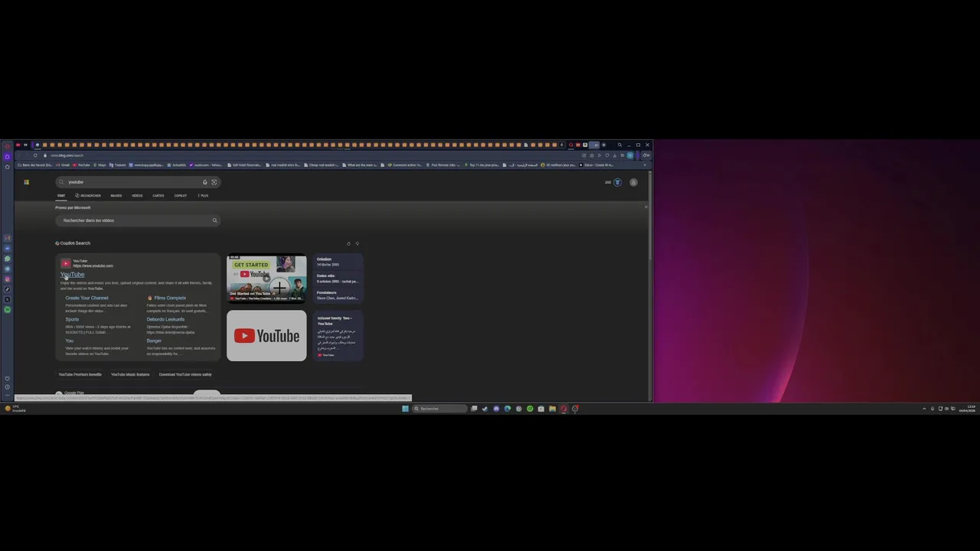Open the browser tab search magnifier
This screenshot has width=980, height=551.
[619, 145]
